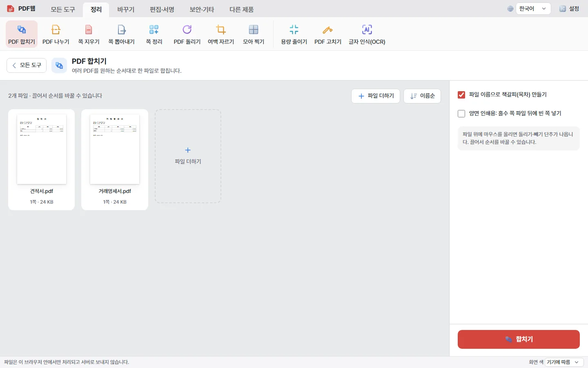588x368 pixels.
Task: Open the 모아 찍기 tool
Action: (x=254, y=34)
